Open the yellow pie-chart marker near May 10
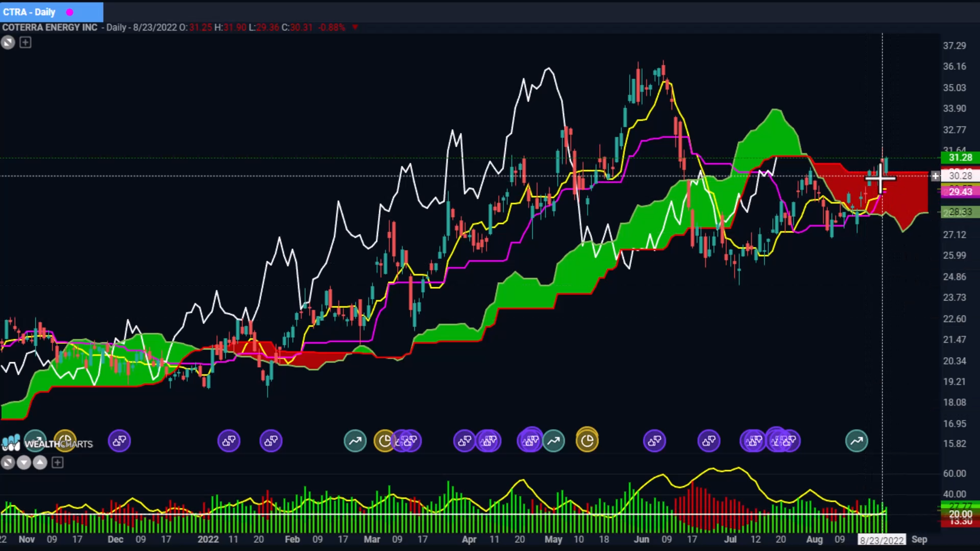This screenshot has width=980, height=551. 587,441
